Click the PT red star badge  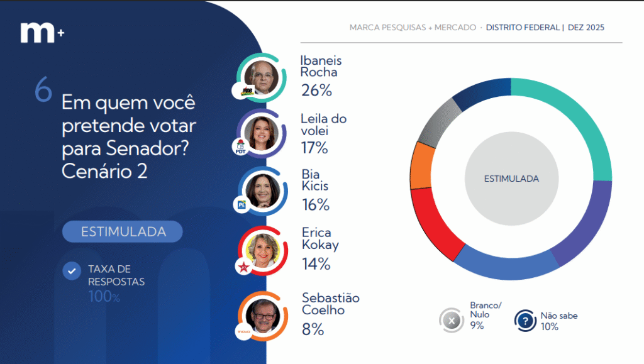[x=243, y=267]
